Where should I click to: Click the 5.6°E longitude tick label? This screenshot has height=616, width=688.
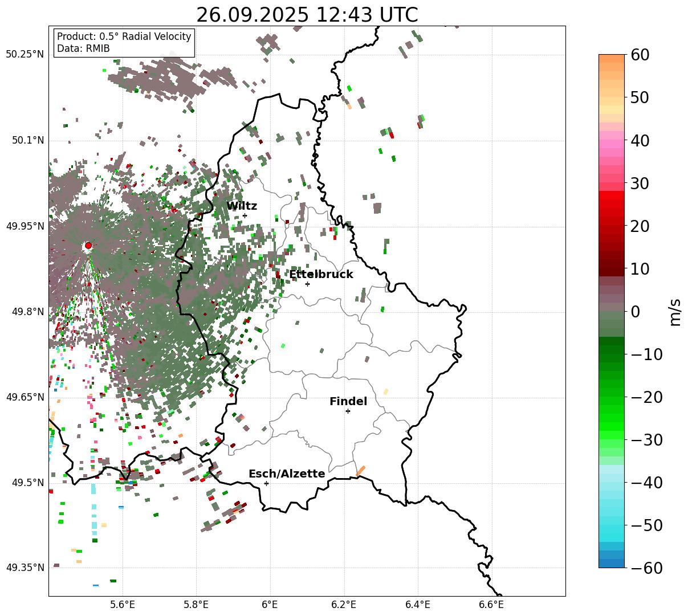(123, 605)
